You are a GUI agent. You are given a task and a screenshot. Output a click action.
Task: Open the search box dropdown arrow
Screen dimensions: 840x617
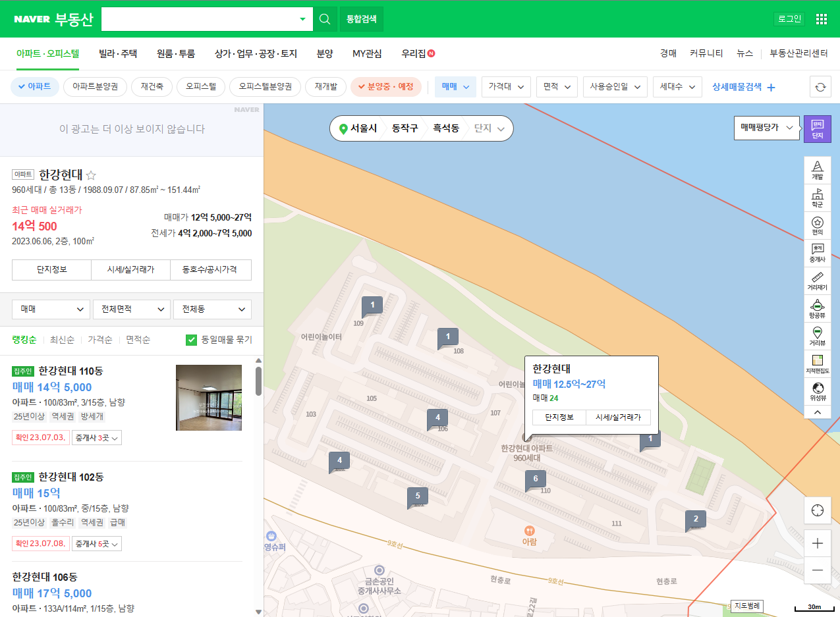click(303, 19)
